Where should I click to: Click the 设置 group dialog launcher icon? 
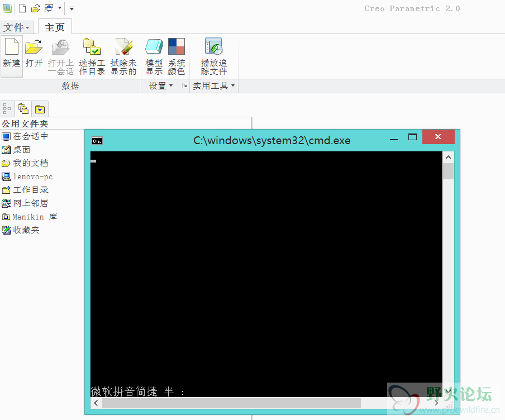pyautogui.click(x=184, y=85)
